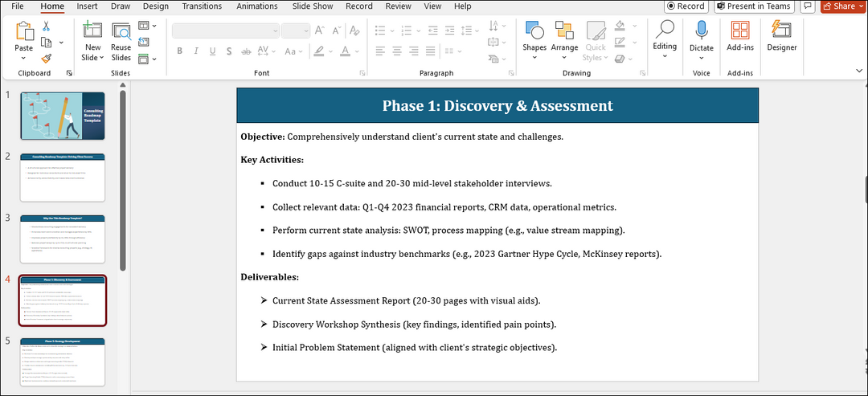The width and height of the screenshot is (868, 396).
Task: Open the Add-ins icon
Action: coord(740,31)
